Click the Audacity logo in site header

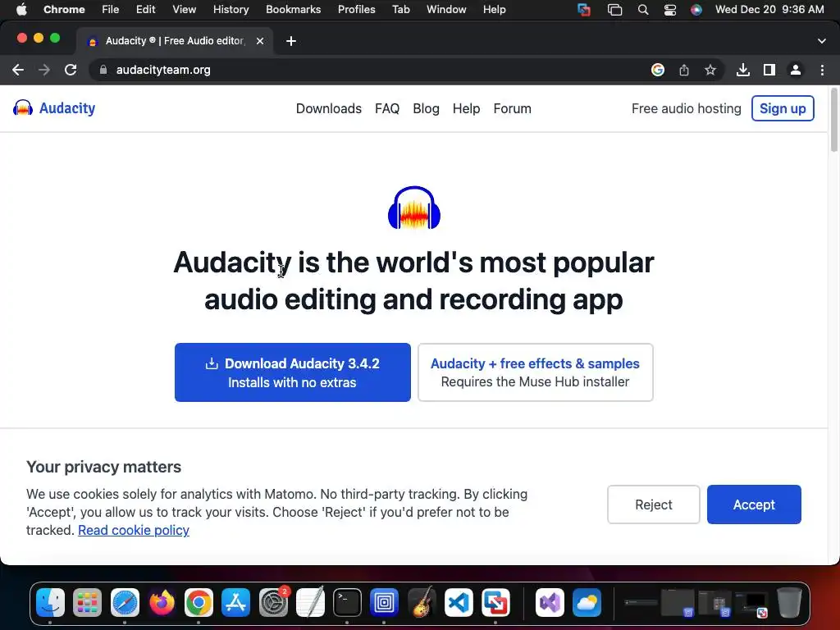[x=54, y=108]
